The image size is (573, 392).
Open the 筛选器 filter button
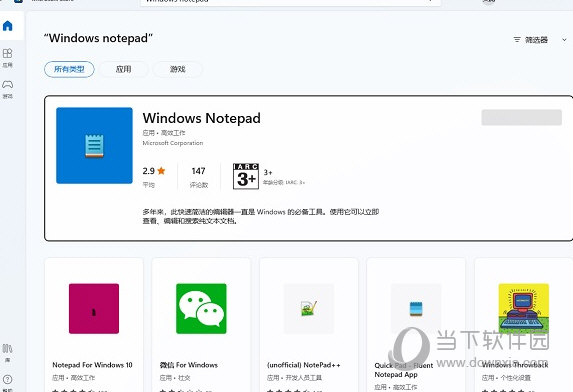(x=531, y=40)
